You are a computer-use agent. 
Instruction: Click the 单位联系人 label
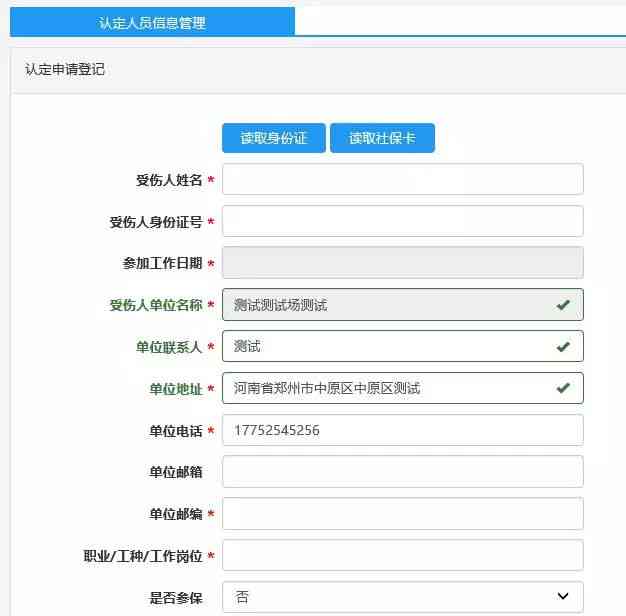point(169,347)
